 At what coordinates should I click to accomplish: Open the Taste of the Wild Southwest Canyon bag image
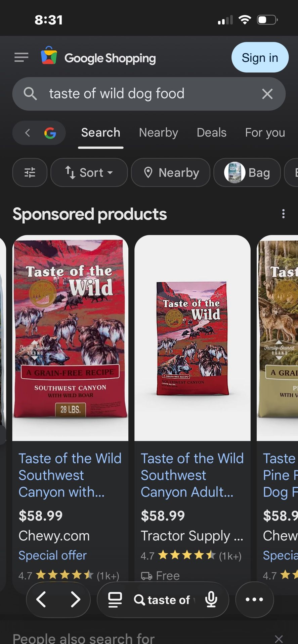tap(70, 335)
